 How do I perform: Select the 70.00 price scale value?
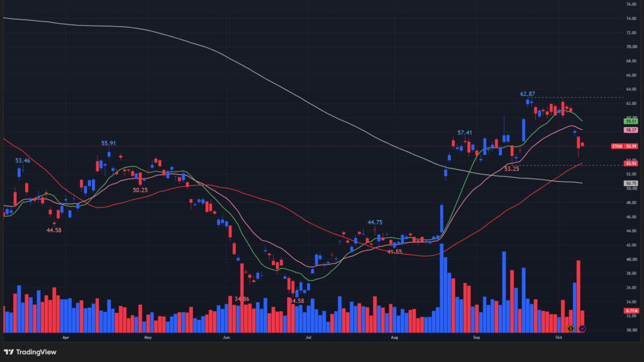(631, 47)
